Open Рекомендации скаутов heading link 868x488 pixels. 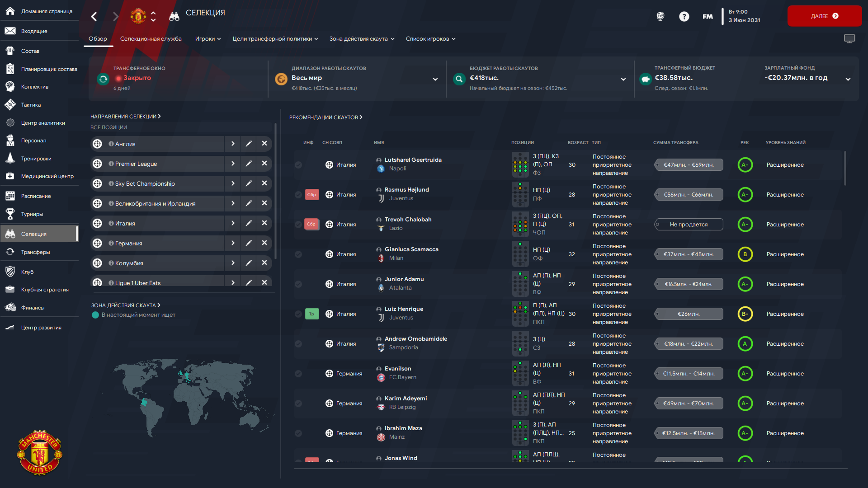point(326,117)
